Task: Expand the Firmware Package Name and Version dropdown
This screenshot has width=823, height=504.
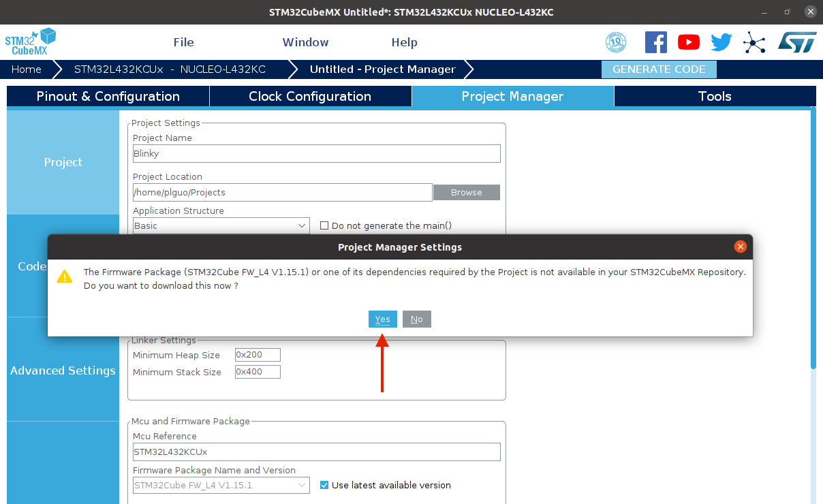Action: (300, 485)
